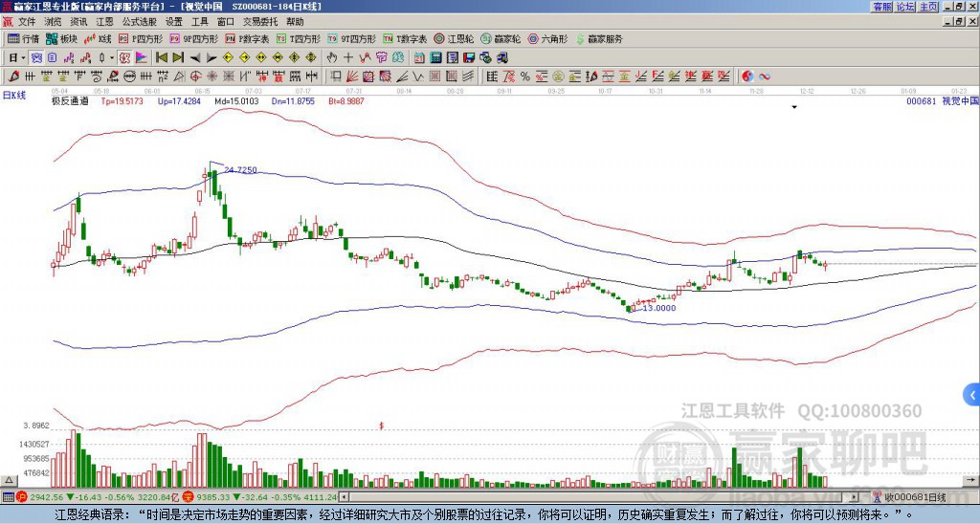This screenshot has width=980, height=524.
Task: Open the 9P四方形 tool
Action: click(x=194, y=38)
